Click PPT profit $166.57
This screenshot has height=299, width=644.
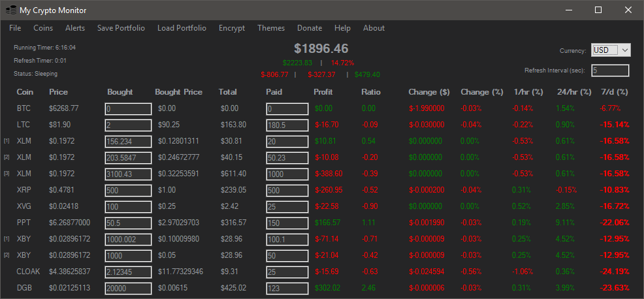click(x=328, y=223)
